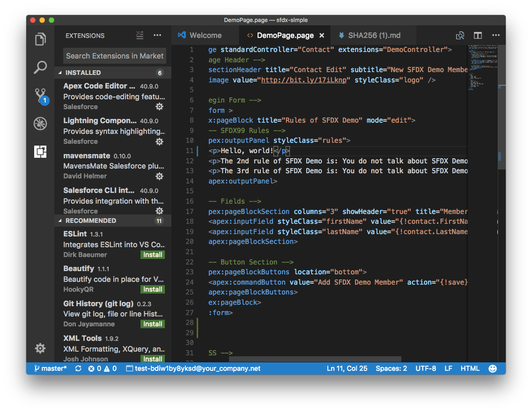This screenshot has height=412, width=532.
Task: Select the Extensions view icon
Action: coord(40,151)
